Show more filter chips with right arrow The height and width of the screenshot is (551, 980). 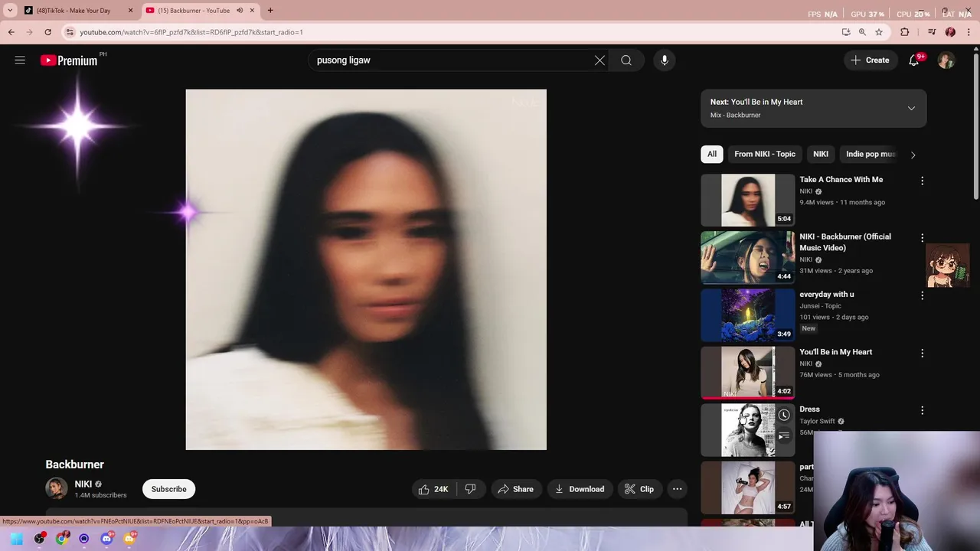tap(913, 155)
